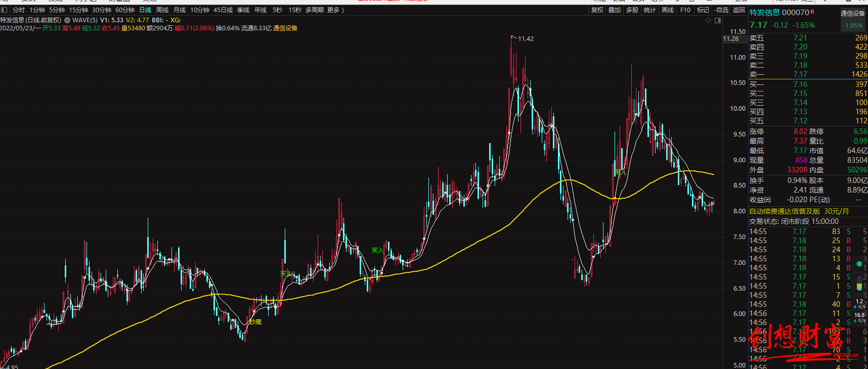Switch to the 5分钟 chart period
The height and width of the screenshot is (369, 868).
click(x=57, y=10)
